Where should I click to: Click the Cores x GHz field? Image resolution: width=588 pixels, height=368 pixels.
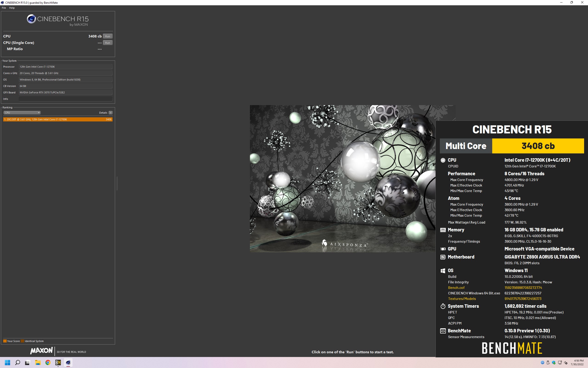[x=65, y=73]
